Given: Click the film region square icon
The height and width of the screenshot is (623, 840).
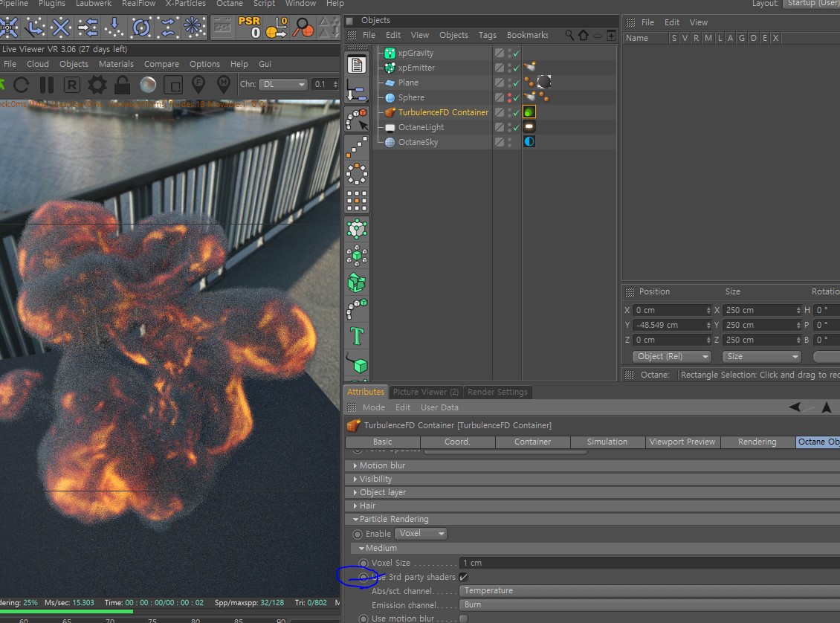Looking at the screenshot, I should (x=173, y=85).
